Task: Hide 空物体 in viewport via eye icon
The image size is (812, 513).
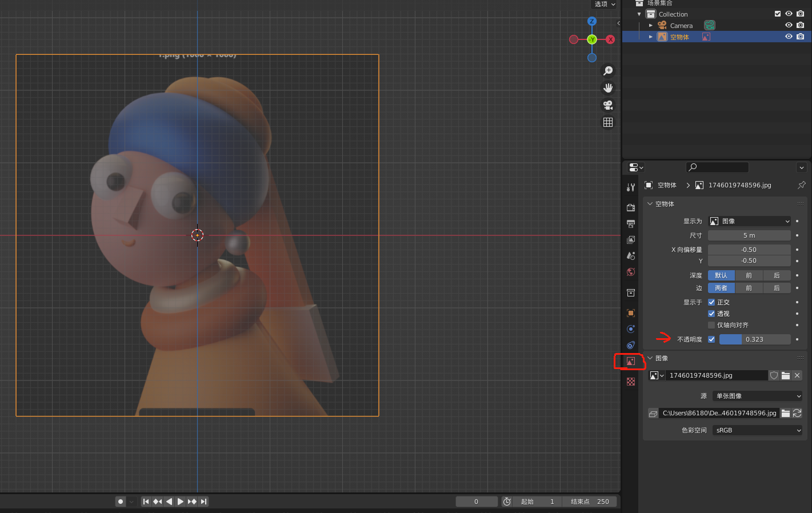Action: coord(789,37)
